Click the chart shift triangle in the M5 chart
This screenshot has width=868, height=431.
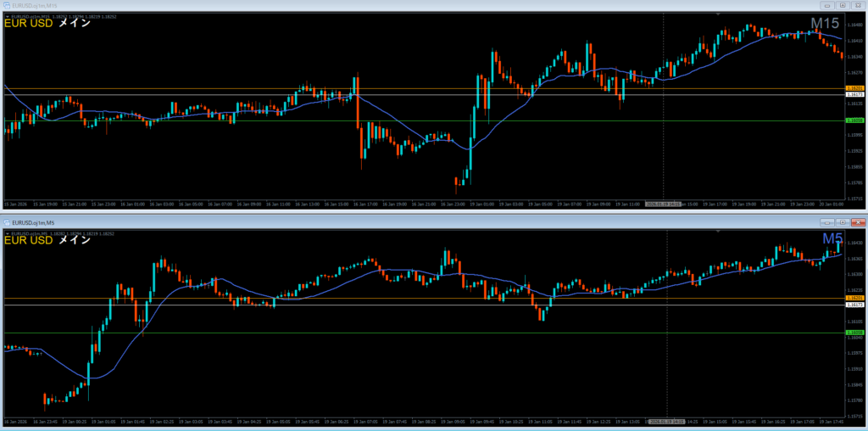717,231
